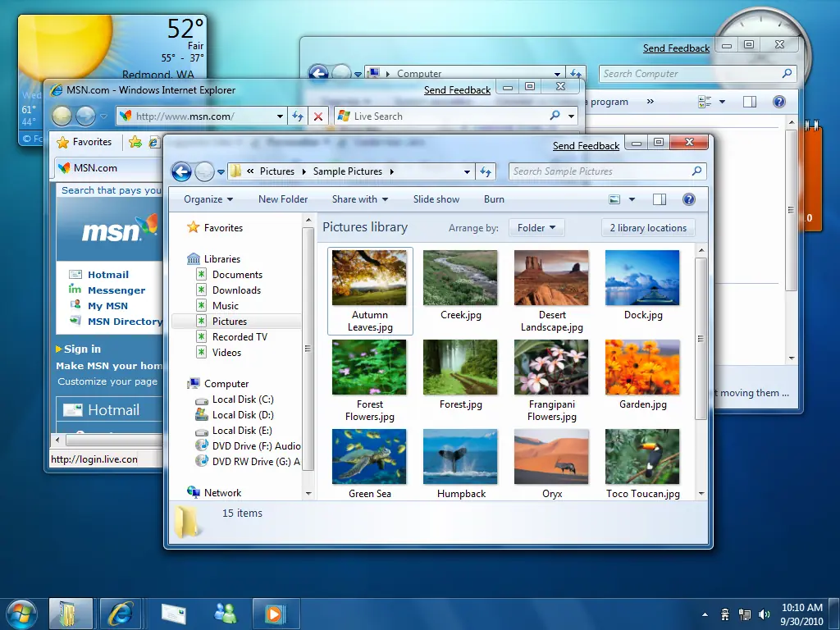840x630 pixels.
Task: Click the 2 library locations button
Action: coord(648,227)
